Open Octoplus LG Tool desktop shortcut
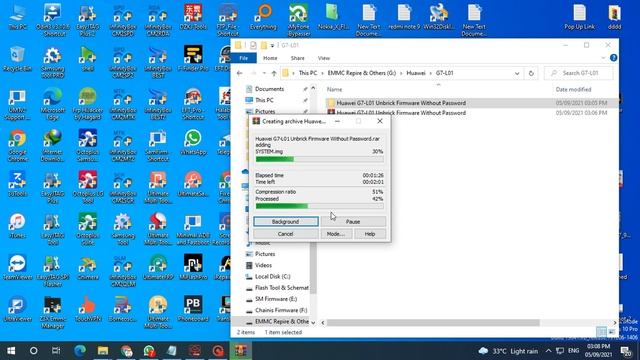 [88, 187]
